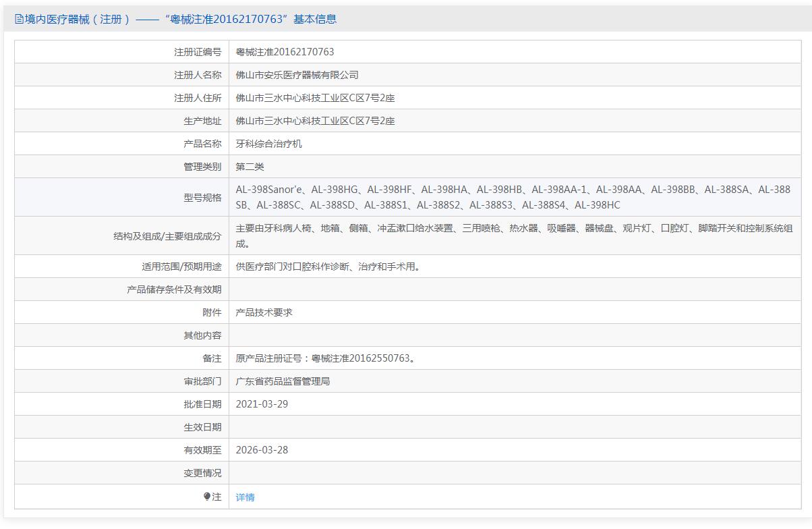Image resolution: width=812 pixels, height=529 pixels.
Task: Click the 变更情况 label
Action: (202, 473)
